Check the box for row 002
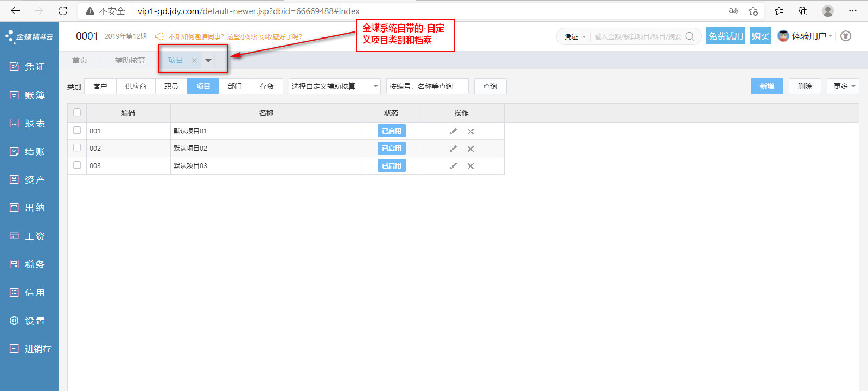This screenshot has height=391, width=868. (77, 148)
